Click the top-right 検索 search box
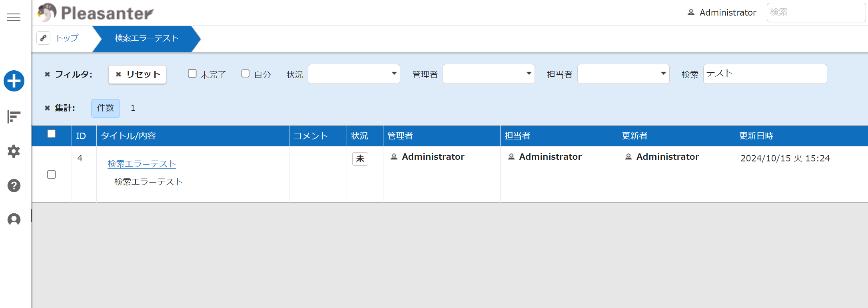The width and height of the screenshot is (868, 308). click(816, 12)
